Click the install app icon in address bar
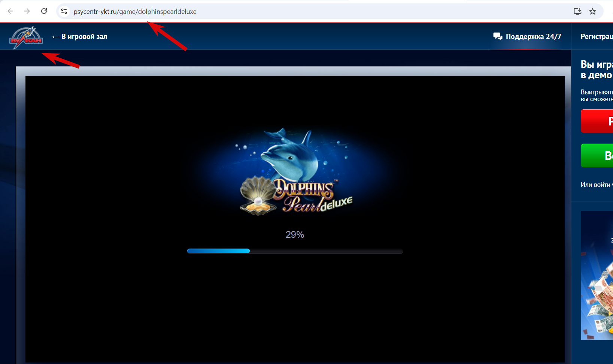 [x=577, y=11]
